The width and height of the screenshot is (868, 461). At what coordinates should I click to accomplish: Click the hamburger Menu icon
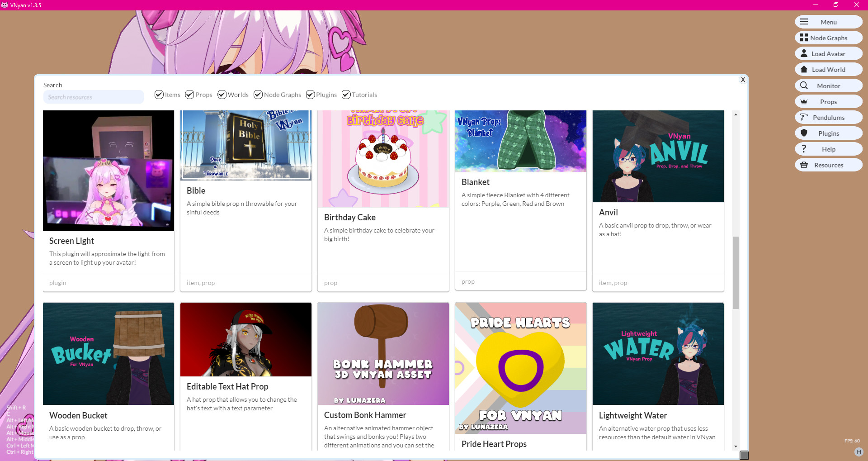(804, 22)
